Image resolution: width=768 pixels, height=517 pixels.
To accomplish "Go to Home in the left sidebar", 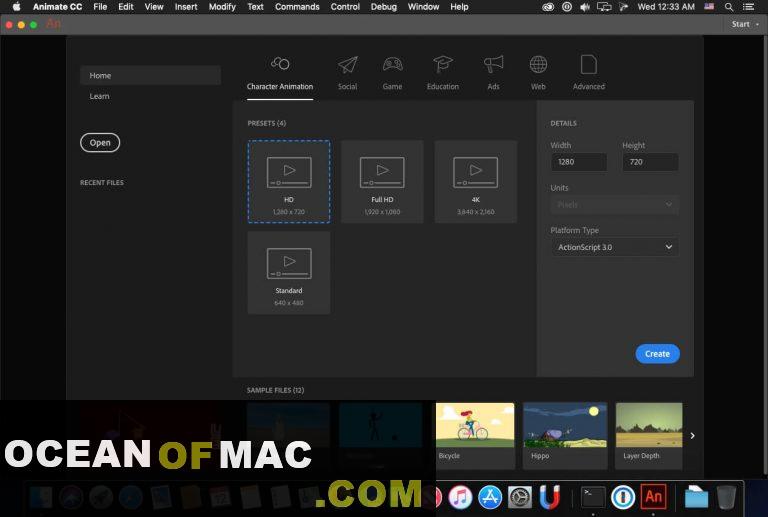I will click(150, 75).
